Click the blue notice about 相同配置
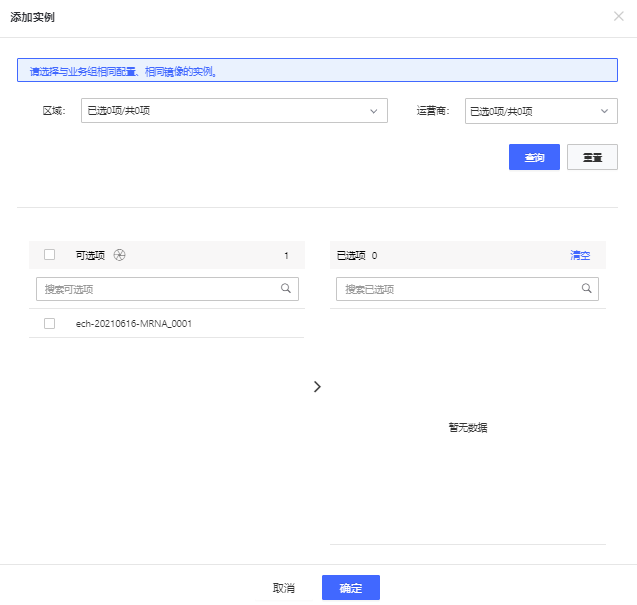The height and width of the screenshot is (605, 637). [317, 70]
